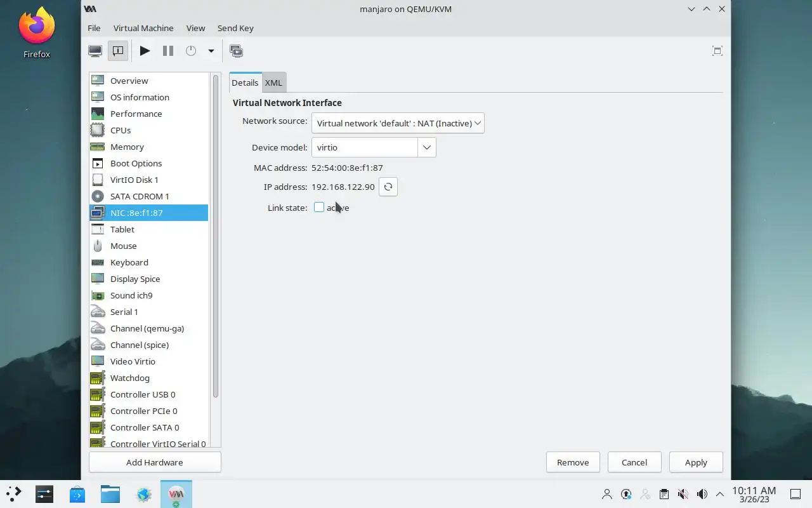
Task: Select Sound ich9 entry
Action: coord(148,295)
